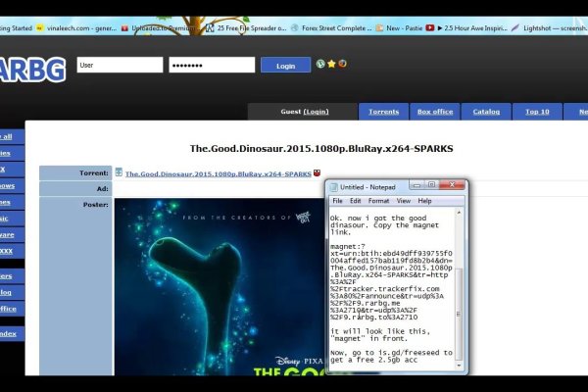
Task: Click the orange Firefox icon near Login
Action: point(342,65)
